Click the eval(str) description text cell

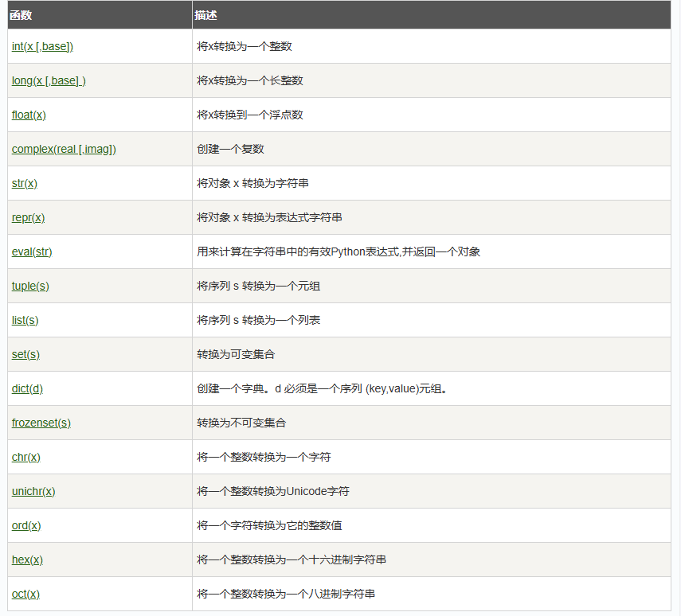tap(339, 252)
